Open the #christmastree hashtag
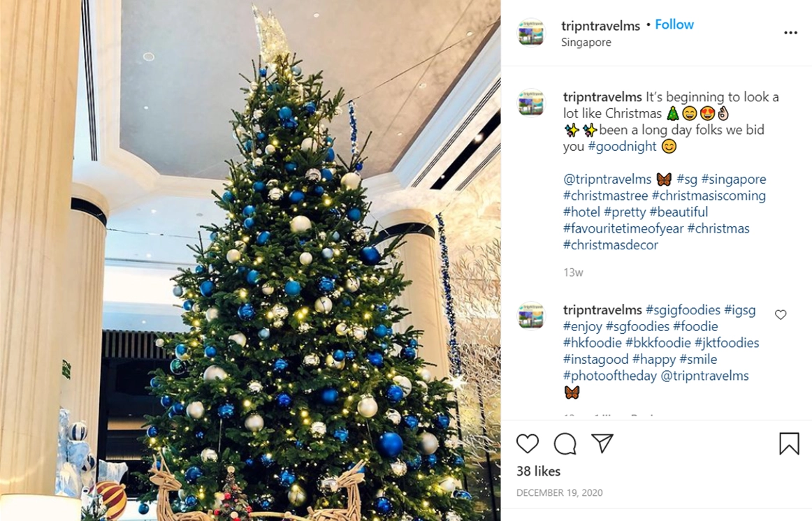Screen dimensions: 812x521 (x=605, y=196)
